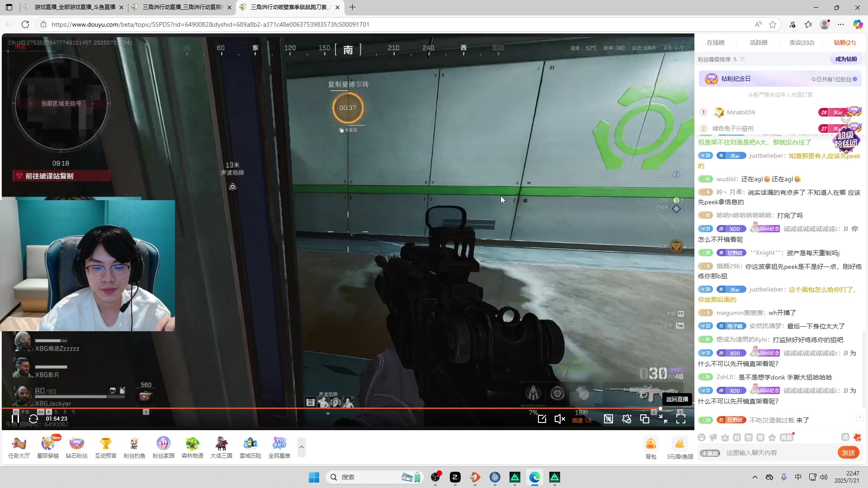This screenshot has width=868, height=488.
Task: Add page to favorites star icon
Action: click(773, 24)
